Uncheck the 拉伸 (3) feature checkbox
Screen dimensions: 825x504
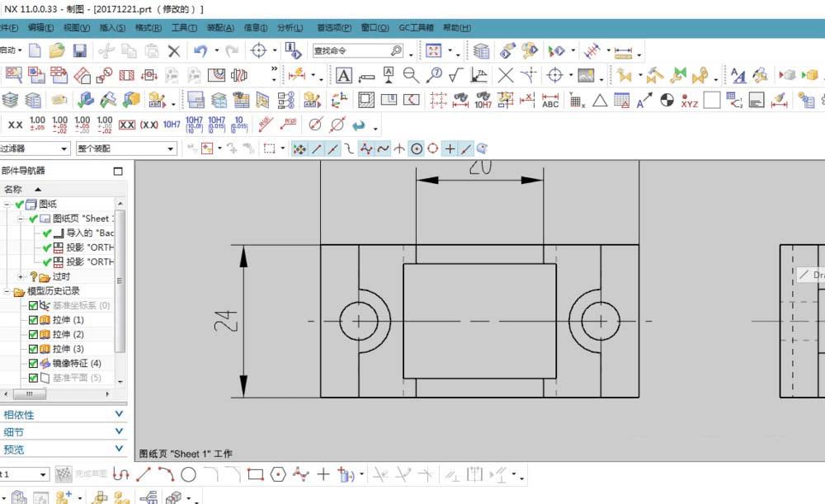click(33, 349)
